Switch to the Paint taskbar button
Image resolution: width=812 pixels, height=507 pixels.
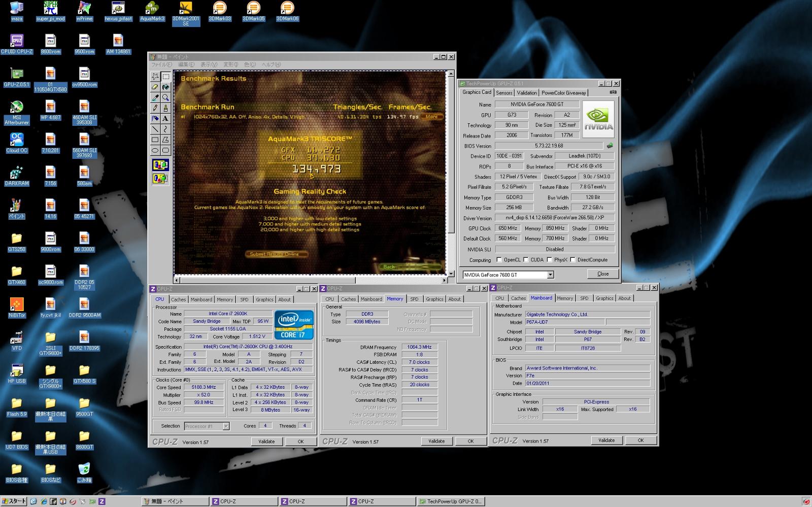click(x=175, y=501)
